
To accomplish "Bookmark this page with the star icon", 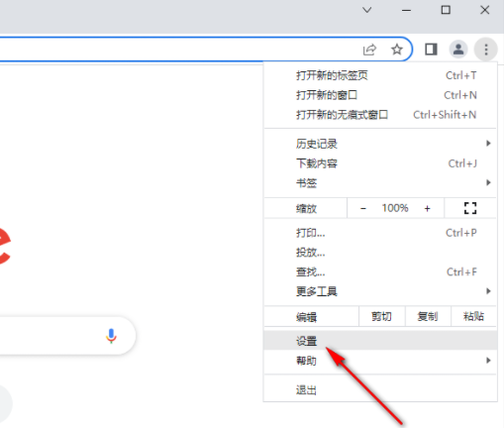I will 397,50.
